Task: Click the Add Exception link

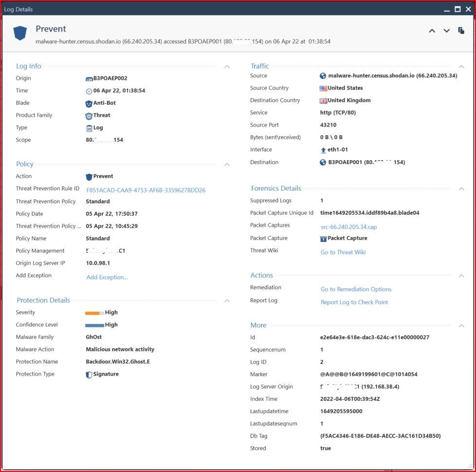Action: (107, 277)
